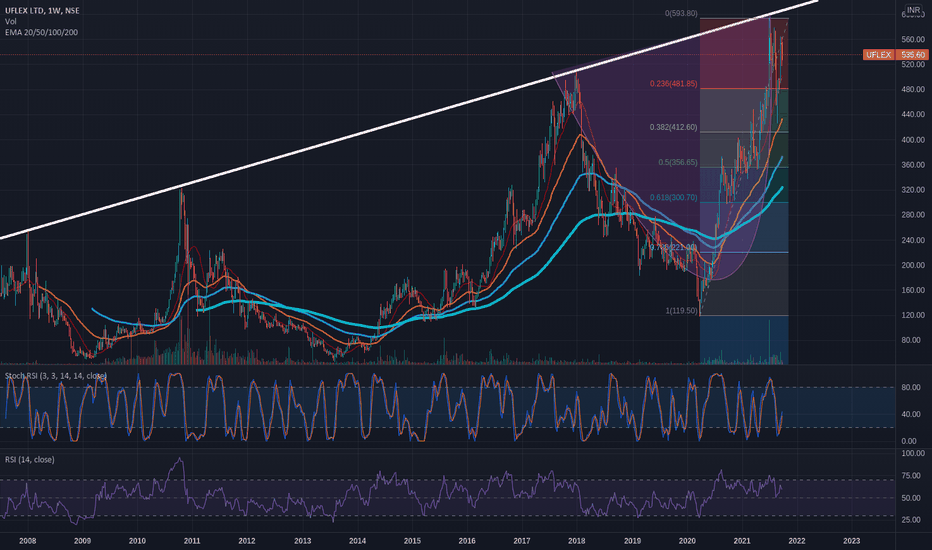Click the 400.00 price axis value
Image resolution: width=932 pixels, height=550 pixels.
(913, 140)
